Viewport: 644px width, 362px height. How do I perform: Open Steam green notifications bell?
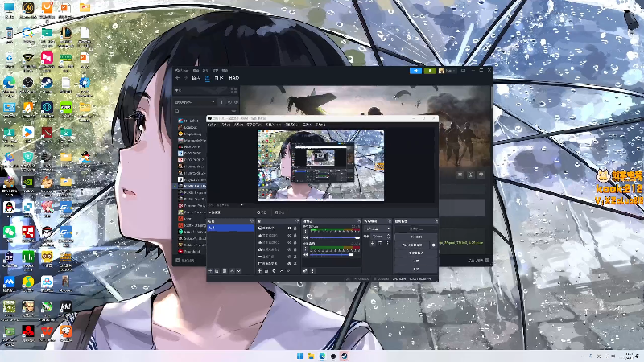430,71
